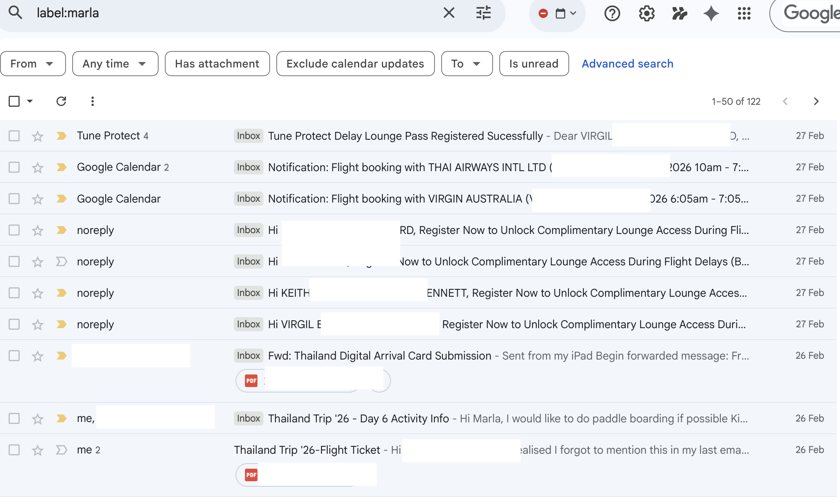Check the Hi VIRGIL noreply email

(14, 324)
